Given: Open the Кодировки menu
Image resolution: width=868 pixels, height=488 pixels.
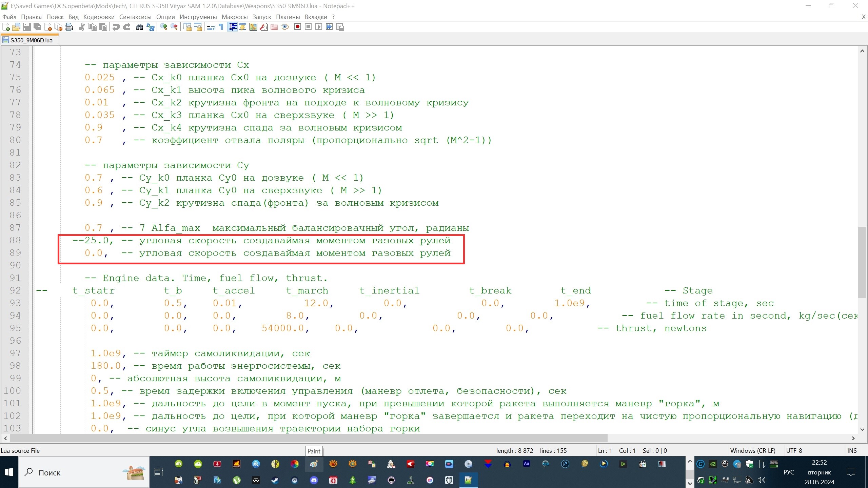Looking at the screenshot, I should coord(99,17).
